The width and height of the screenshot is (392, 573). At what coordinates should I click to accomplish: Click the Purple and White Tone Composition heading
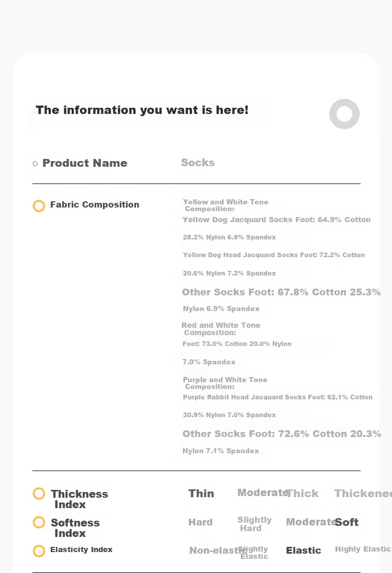225,383
